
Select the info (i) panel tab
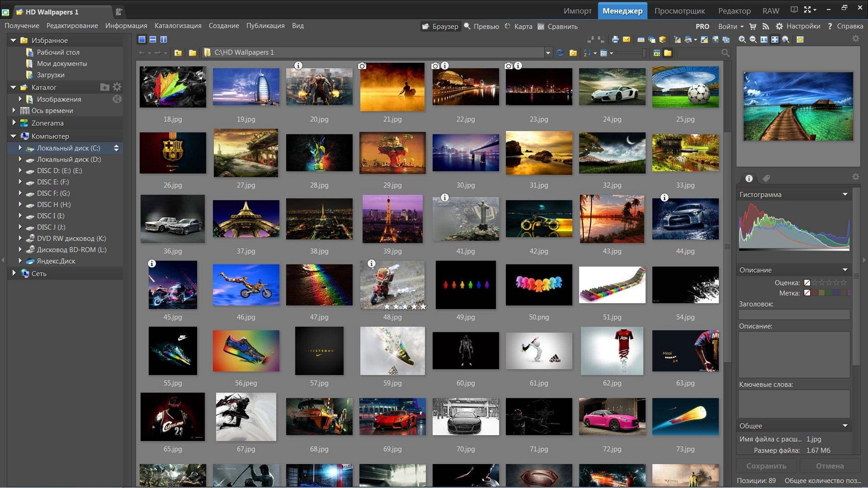coord(749,178)
